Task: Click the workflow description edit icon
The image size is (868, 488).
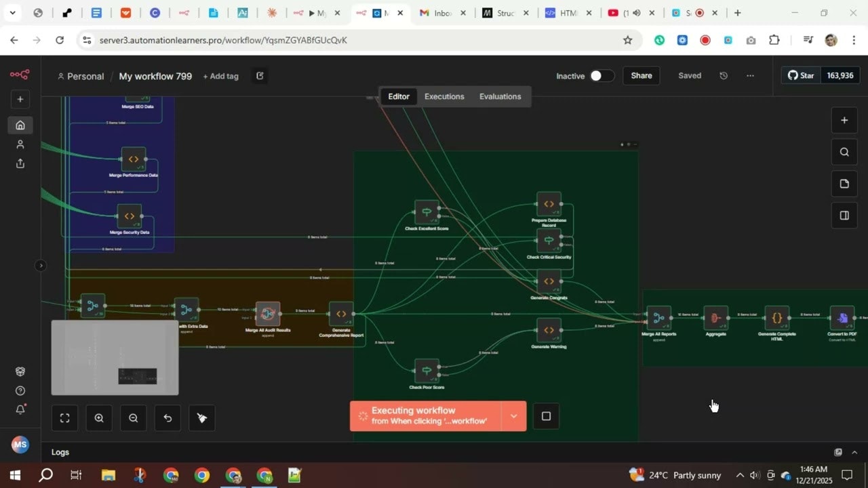Action: tap(260, 76)
